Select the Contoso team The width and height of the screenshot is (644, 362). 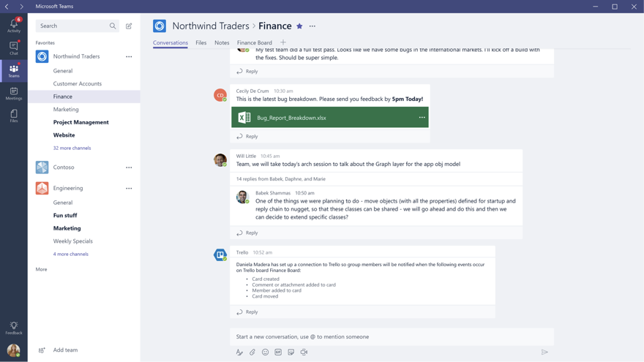point(64,167)
